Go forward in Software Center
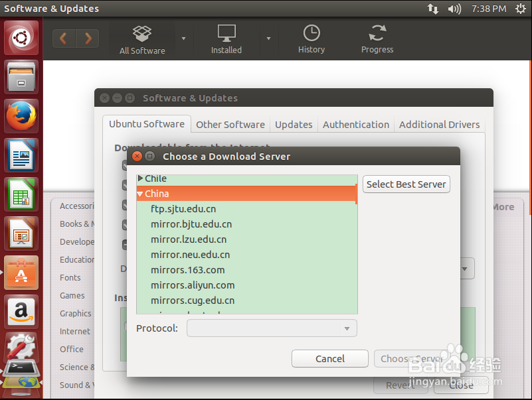Screen dimensions: 532x400 point(88,38)
